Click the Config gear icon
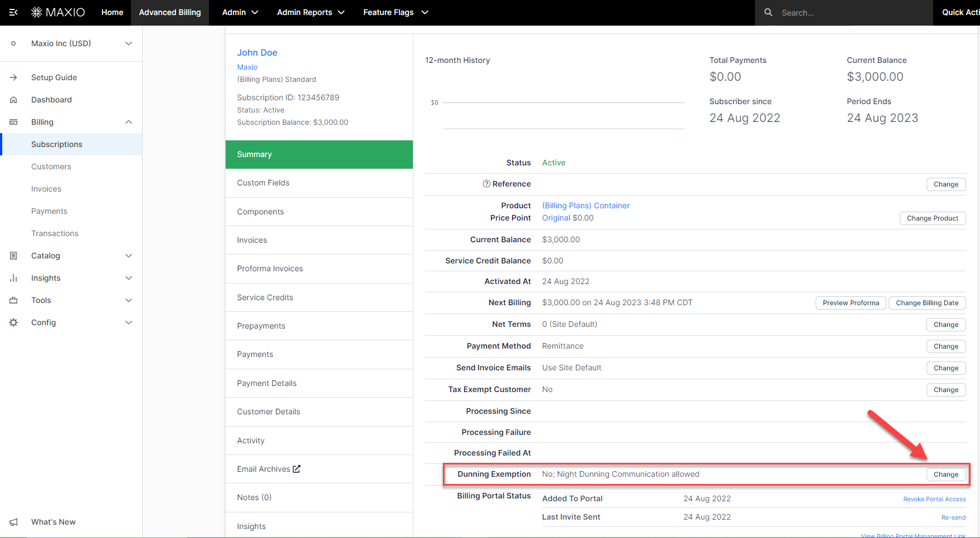The width and height of the screenshot is (980, 538). (13, 322)
